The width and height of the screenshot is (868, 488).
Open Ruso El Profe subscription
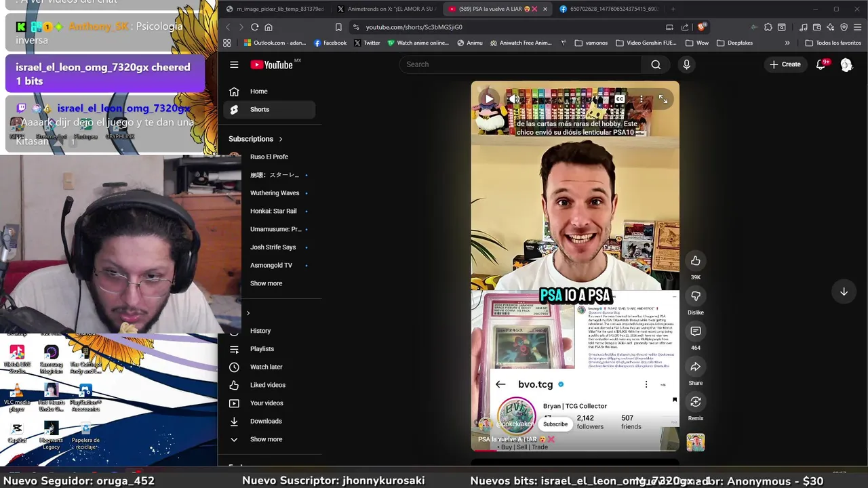coord(269,157)
